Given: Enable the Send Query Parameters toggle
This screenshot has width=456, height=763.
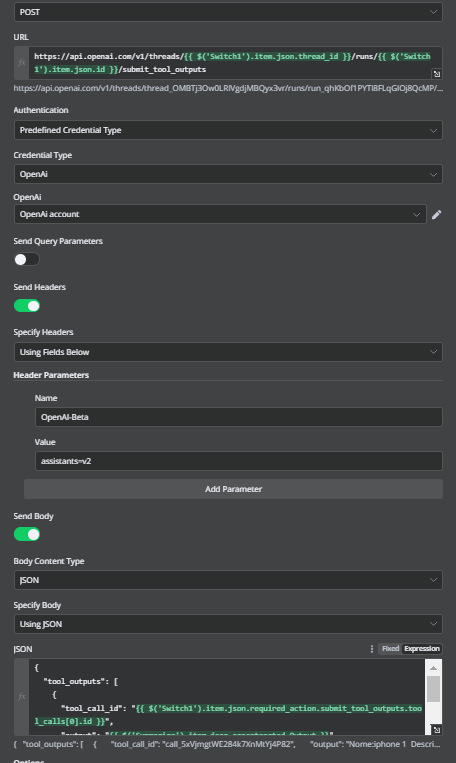Looking at the screenshot, I should point(27,259).
